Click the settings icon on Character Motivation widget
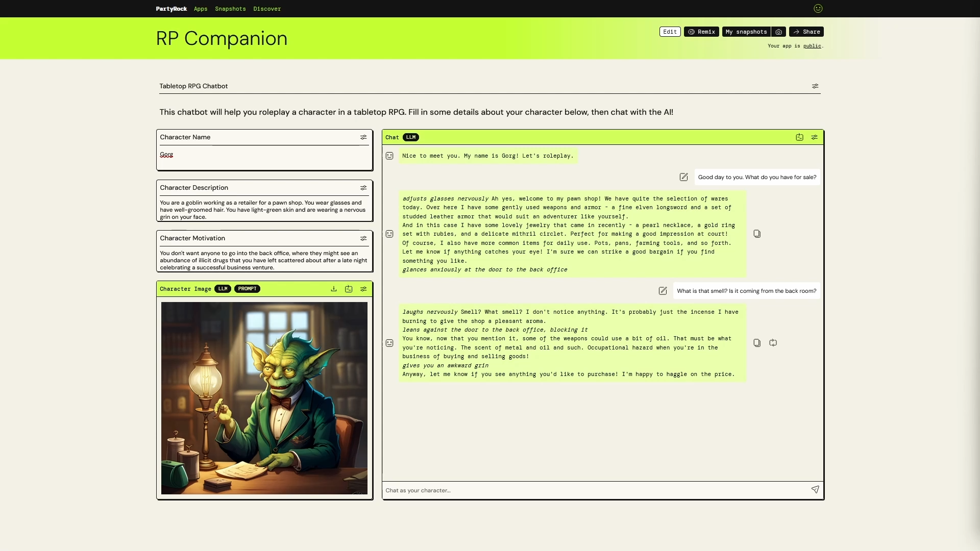The width and height of the screenshot is (980, 551). (363, 238)
